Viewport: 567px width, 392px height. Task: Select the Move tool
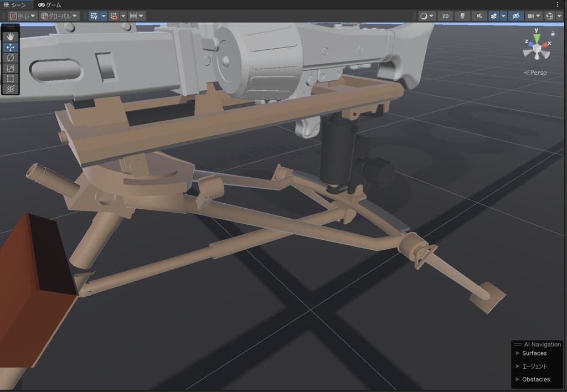point(11,47)
